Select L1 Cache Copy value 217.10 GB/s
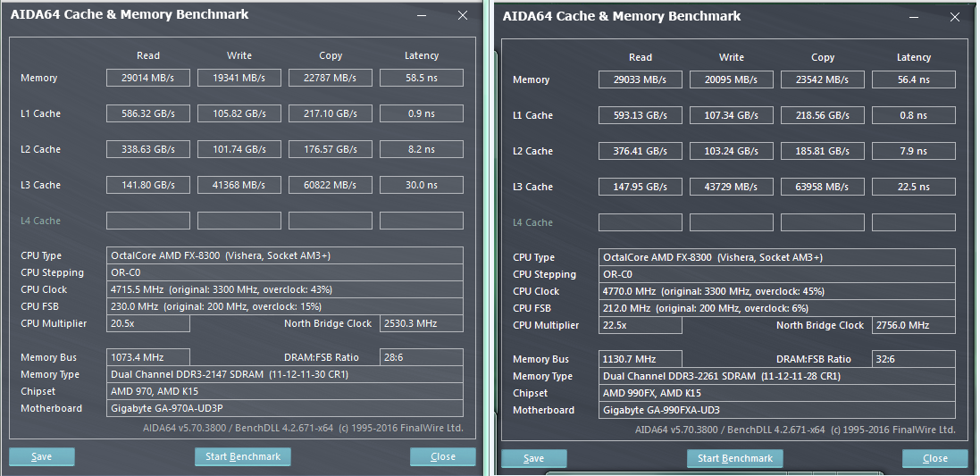The height and width of the screenshot is (476, 980). tap(331, 113)
